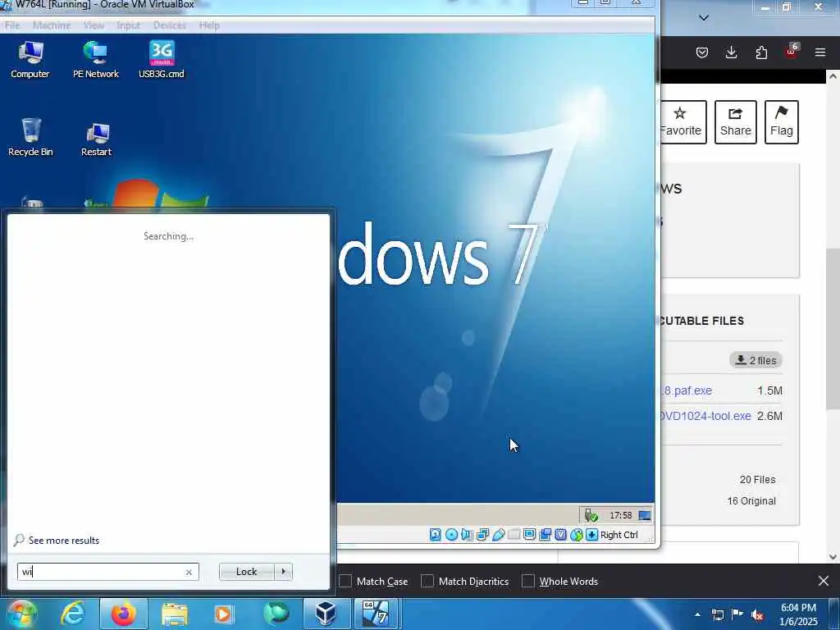Enable the Match Case checkbox
Screen dimensions: 840x630
(345, 582)
